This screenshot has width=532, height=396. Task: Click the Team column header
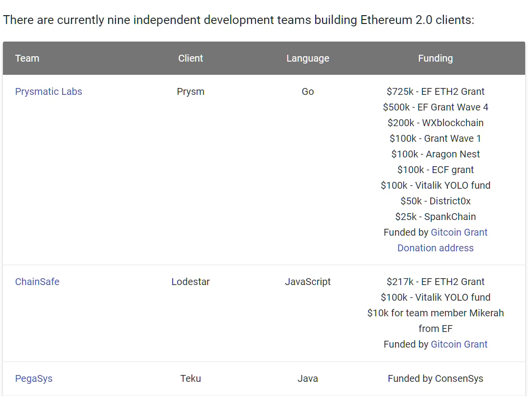point(27,58)
